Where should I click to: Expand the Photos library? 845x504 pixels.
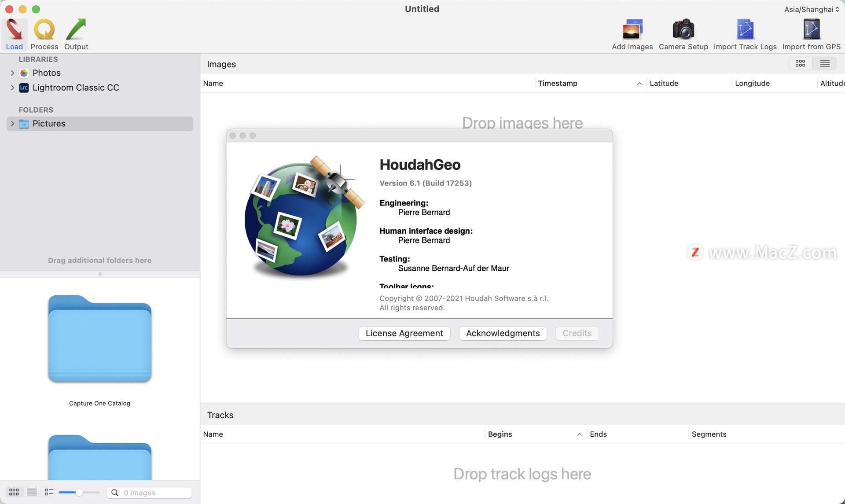[12, 73]
